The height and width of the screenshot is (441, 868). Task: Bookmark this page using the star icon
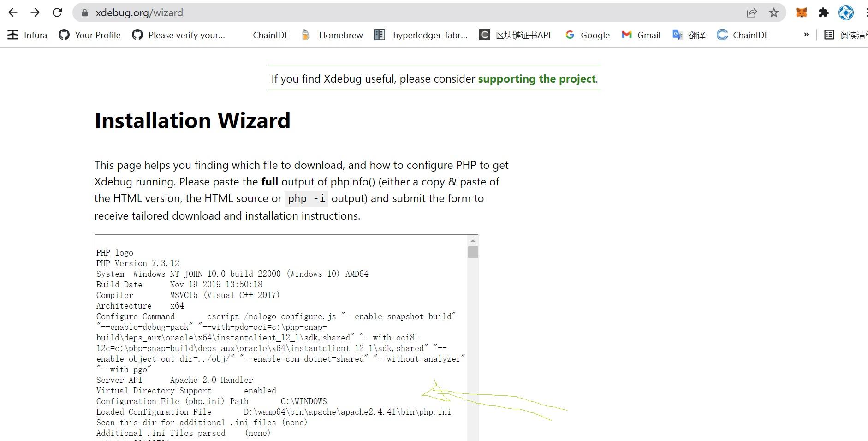click(x=773, y=12)
